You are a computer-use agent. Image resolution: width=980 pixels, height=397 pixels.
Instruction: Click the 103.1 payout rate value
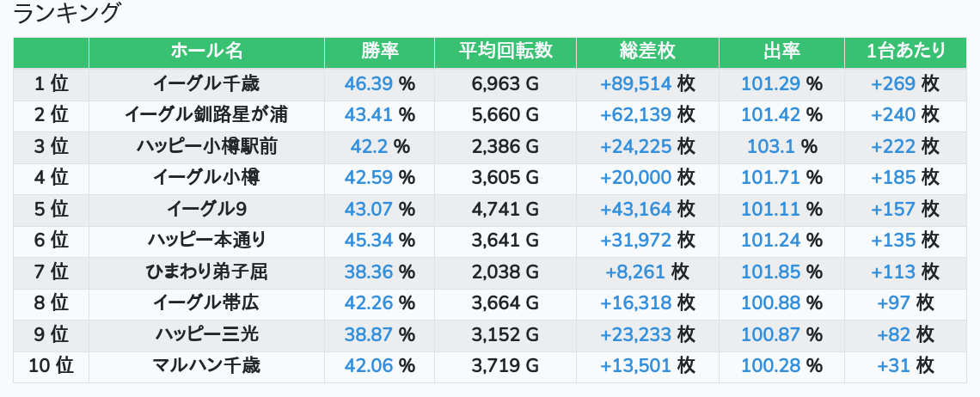(x=770, y=146)
